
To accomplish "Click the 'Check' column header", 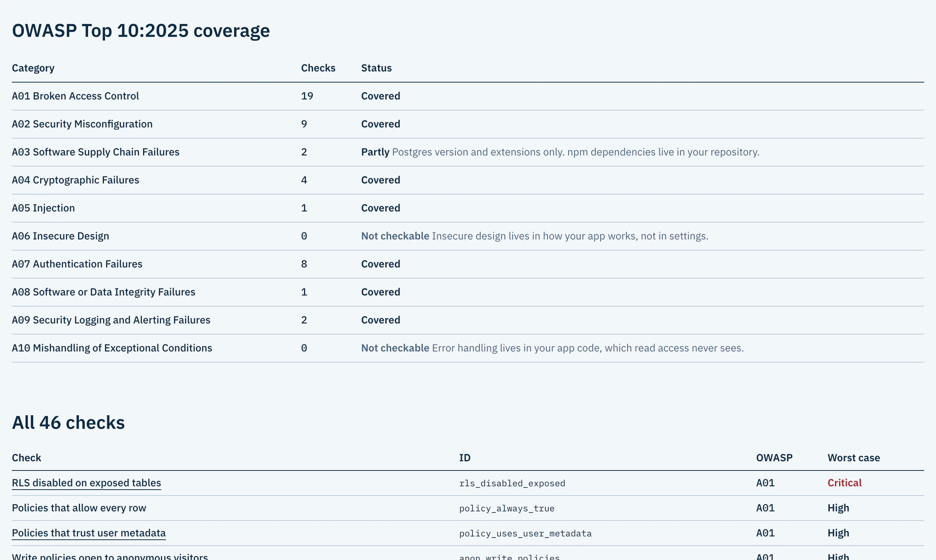I will click(27, 458).
